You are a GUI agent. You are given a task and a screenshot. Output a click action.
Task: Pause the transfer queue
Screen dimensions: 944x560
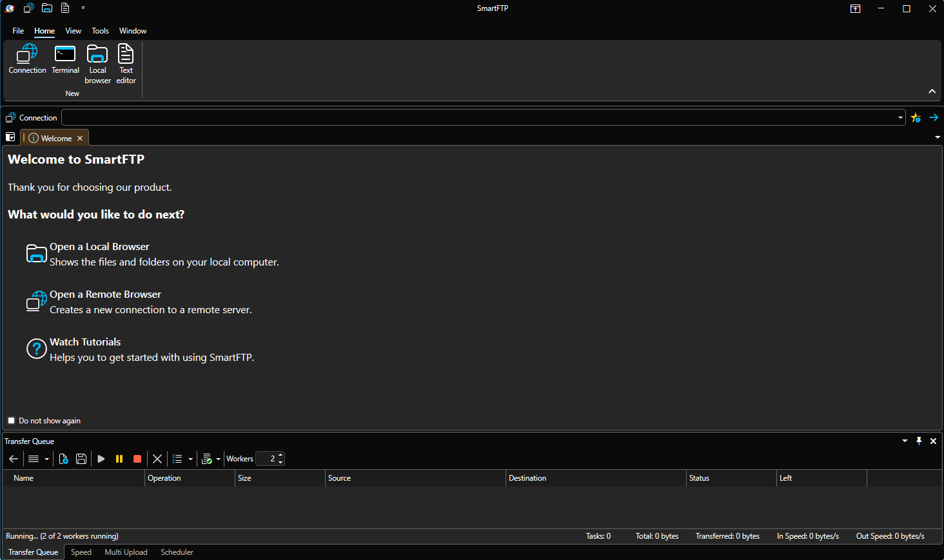[119, 459]
